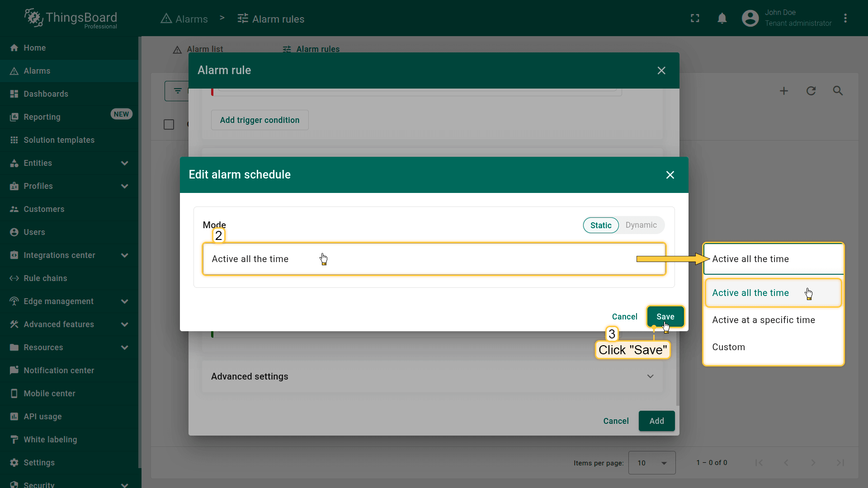The width and height of the screenshot is (868, 488).
Task: Click the refresh table icon
Action: (x=811, y=91)
